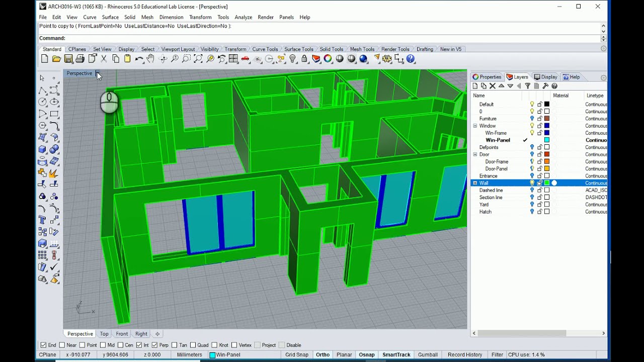Toggle the Perp osnap checkbox
Viewport: 644px width, 362px height.
click(x=154, y=345)
